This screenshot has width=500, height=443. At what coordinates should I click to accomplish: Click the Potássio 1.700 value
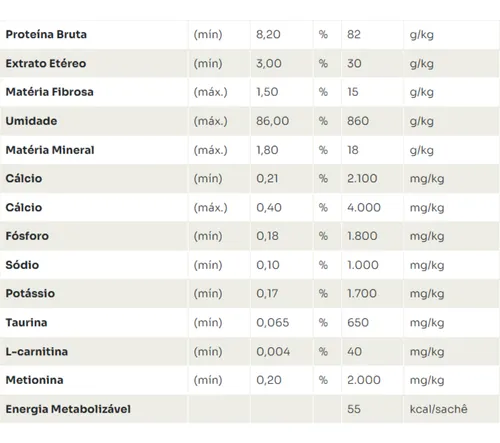[x=362, y=293]
